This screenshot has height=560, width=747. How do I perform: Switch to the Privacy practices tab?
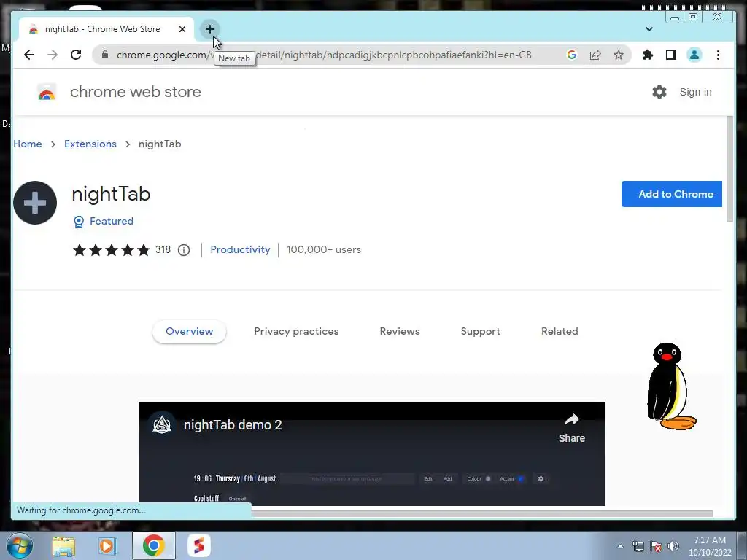[x=296, y=332]
